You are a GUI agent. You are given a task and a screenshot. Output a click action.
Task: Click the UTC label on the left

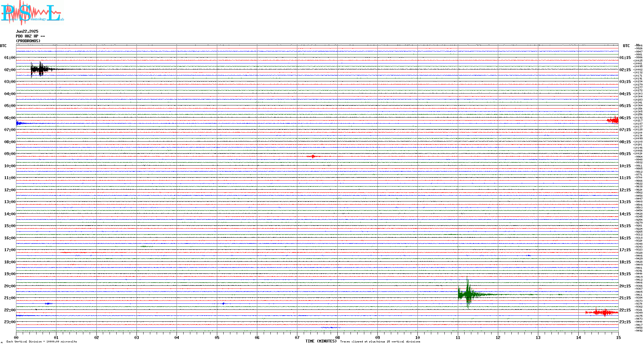(x=3, y=46)
